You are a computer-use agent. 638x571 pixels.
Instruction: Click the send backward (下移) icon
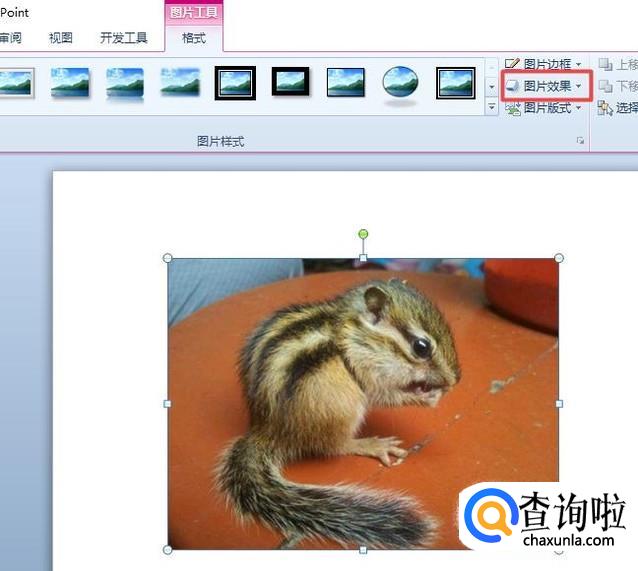tap(605, 86)
